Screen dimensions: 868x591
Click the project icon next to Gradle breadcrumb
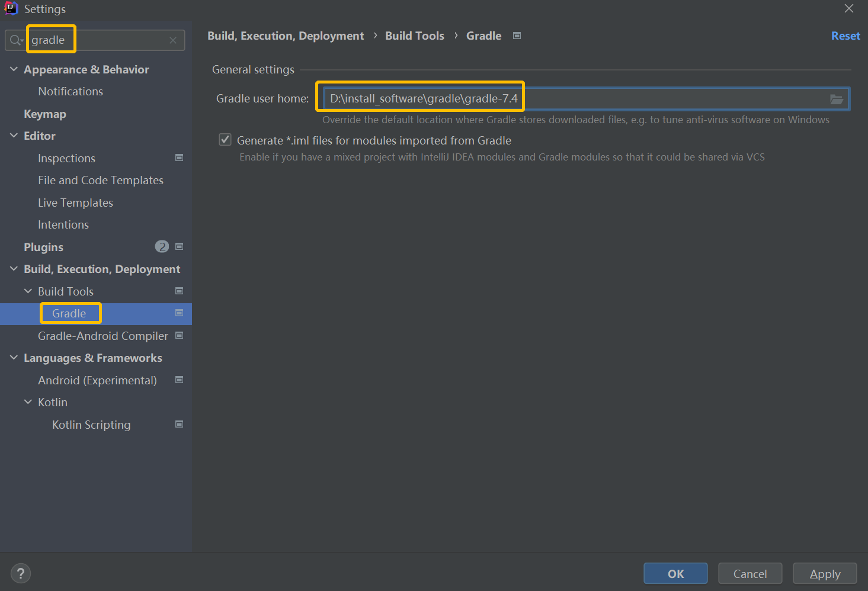click(x=517, y=36)
